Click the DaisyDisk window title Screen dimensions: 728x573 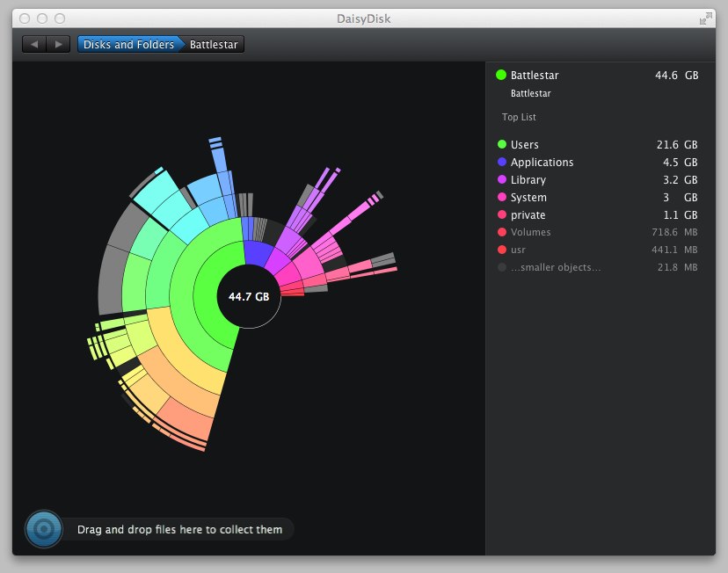[x=363, y=18]
